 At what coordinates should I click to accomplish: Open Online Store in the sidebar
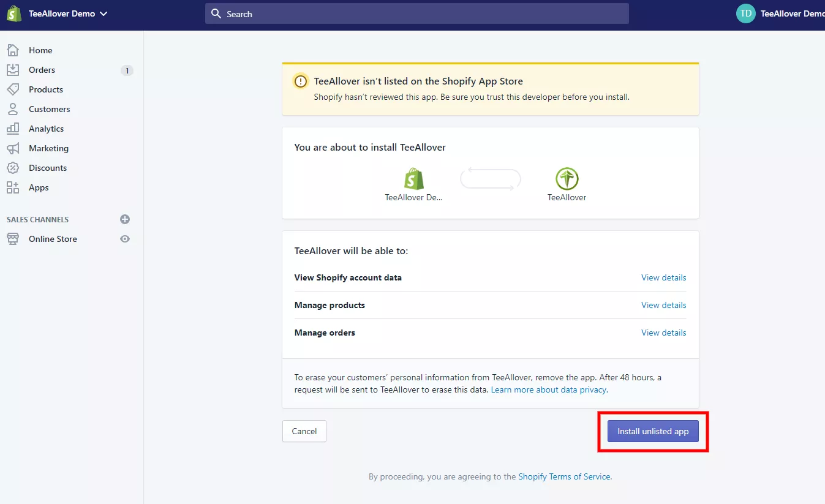[53, 239]
